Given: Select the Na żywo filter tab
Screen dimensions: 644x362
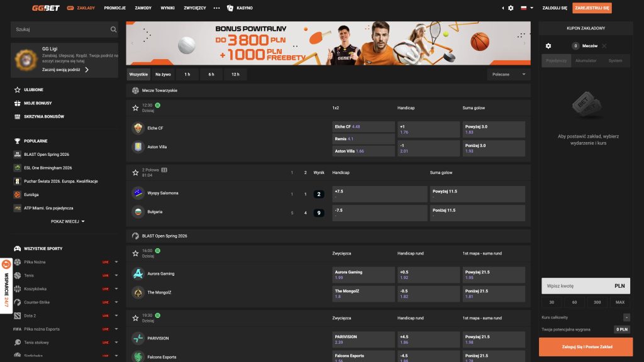Looking at the screenshot, I should [x=163, y=74].
